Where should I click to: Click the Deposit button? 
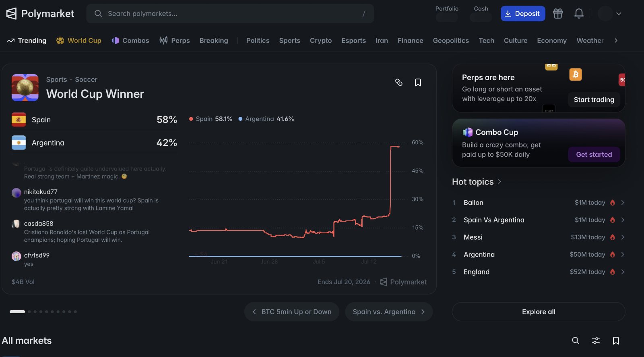(523, 14)
